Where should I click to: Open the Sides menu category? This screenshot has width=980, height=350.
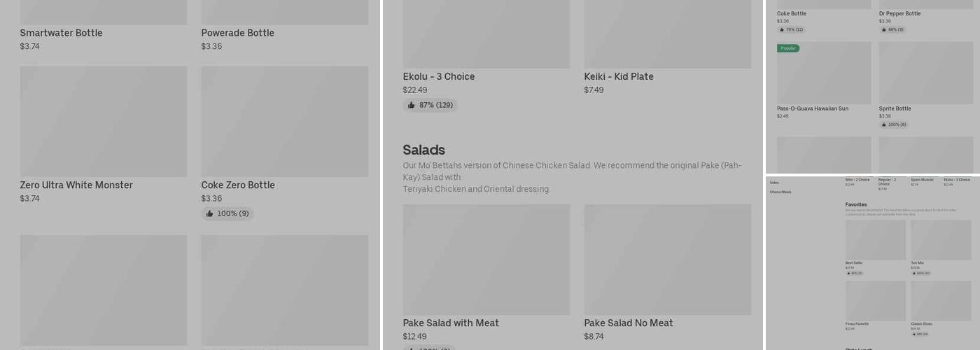[774, 183]
